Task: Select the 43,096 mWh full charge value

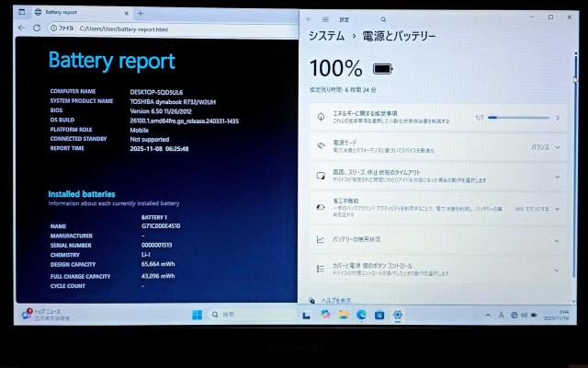Action: (x=158, y=276)
